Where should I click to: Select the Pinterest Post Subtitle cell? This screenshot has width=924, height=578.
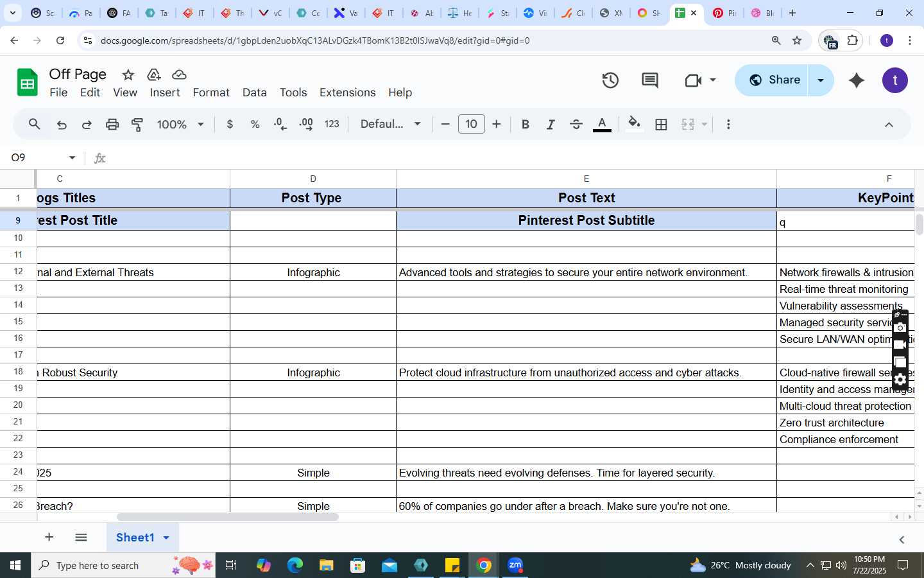(586, 220)
